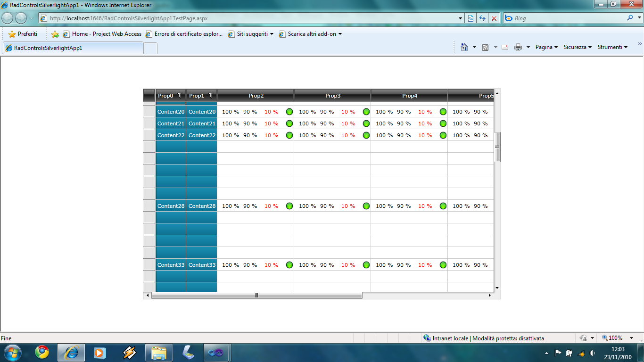Click green status circle in Content28 row, Prop2
Screen dimensions: 644x362
pyautogui.click(x=289, y=206)
